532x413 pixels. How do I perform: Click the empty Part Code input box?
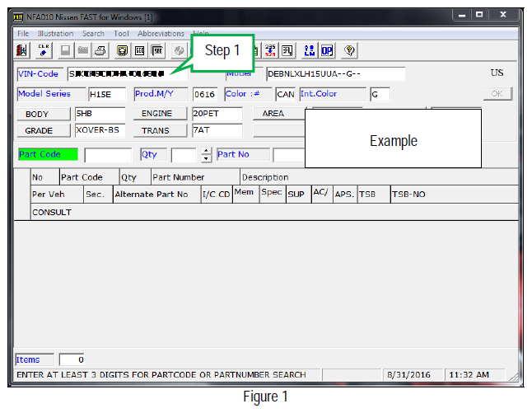tap(108, 155)
